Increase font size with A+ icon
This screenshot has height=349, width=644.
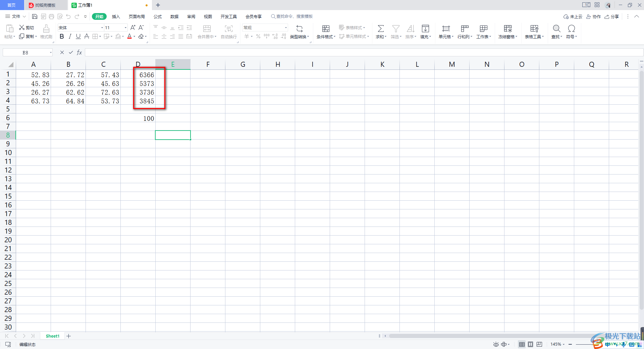point(133,28)
